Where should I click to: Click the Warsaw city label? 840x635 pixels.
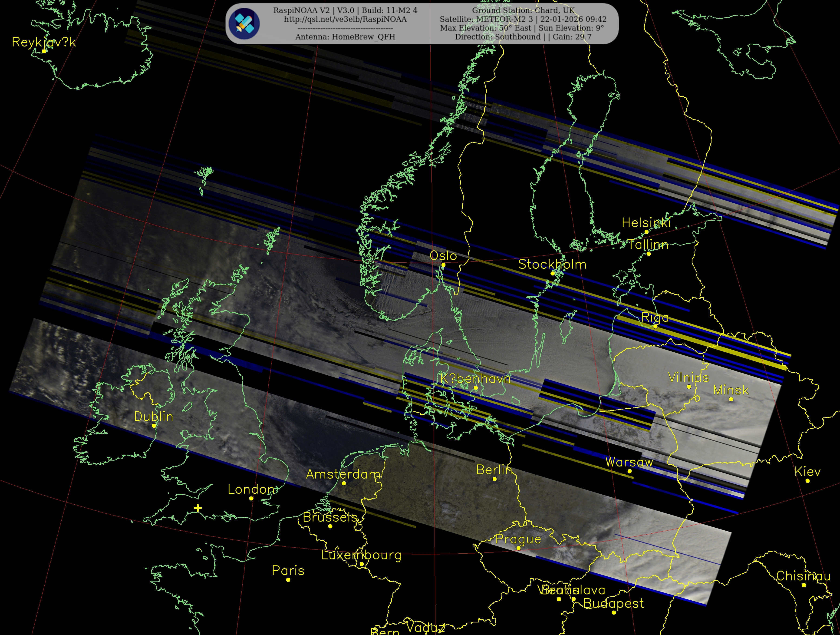(x=629, y=462)
